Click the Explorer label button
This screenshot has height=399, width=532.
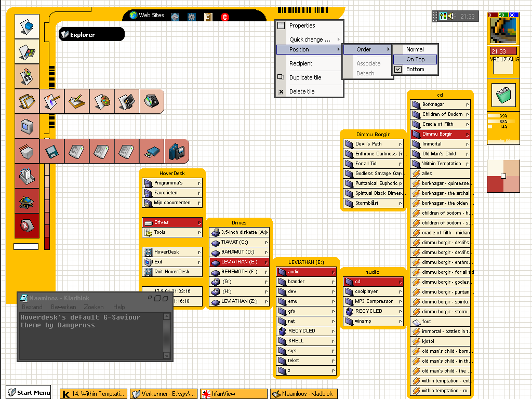point(91,34)
